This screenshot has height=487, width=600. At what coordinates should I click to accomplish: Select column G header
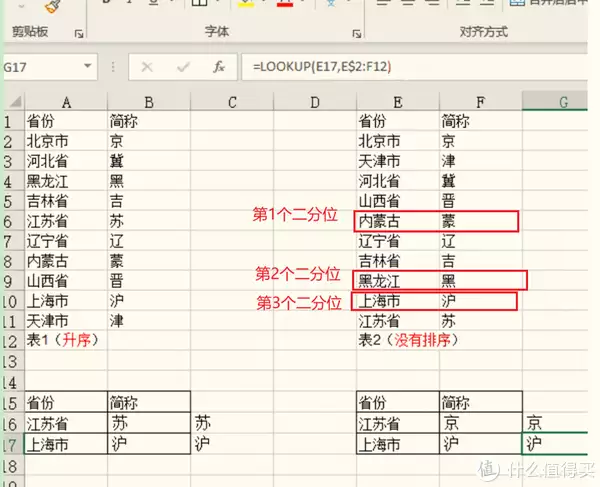555,102
